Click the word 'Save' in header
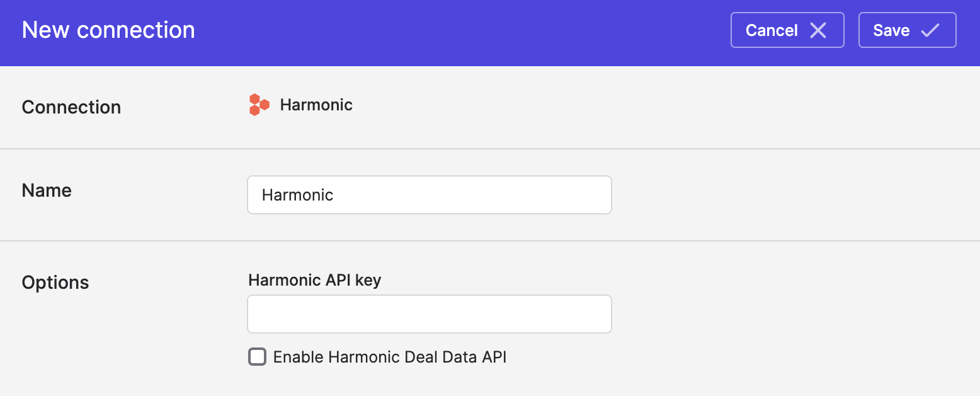 [x=891, y=30]
